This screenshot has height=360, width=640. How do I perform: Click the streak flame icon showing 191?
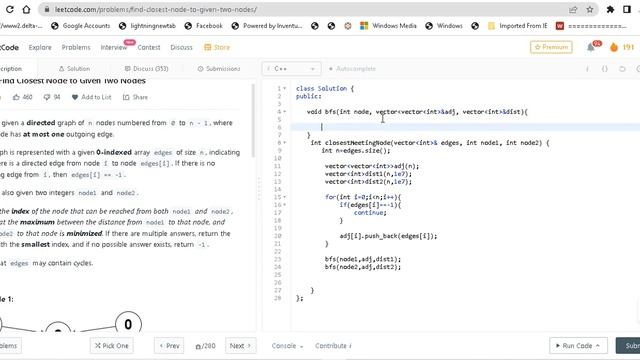tap(614, 47)
